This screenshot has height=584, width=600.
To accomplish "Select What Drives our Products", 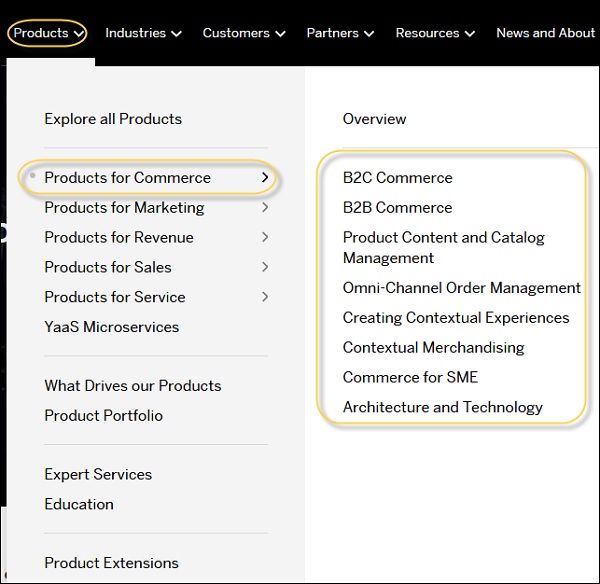I will 133,386.
